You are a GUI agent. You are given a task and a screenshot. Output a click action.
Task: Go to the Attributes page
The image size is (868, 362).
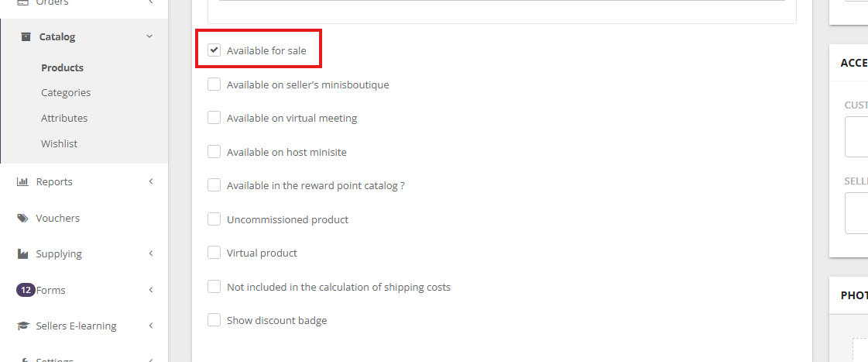64,118
